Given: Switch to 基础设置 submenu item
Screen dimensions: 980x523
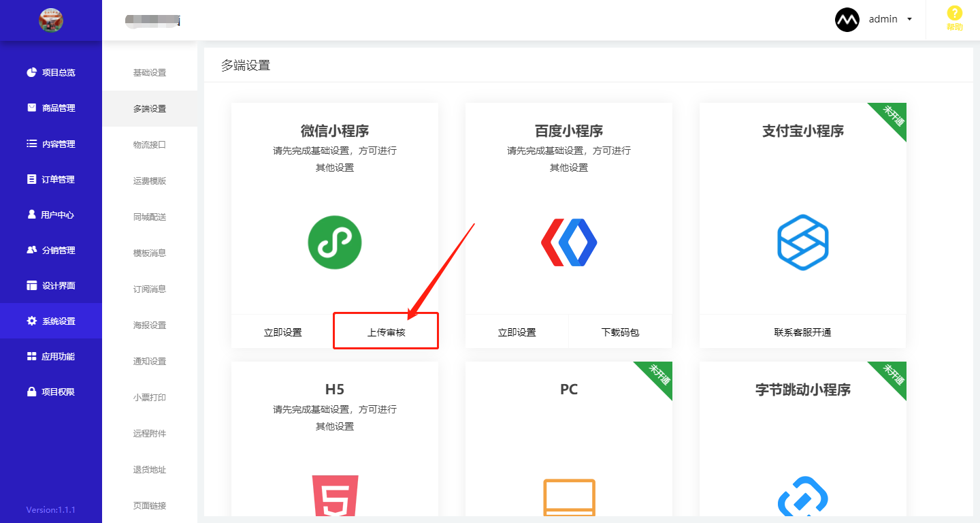Looking at the screenshot, I should tap(150, 73).
